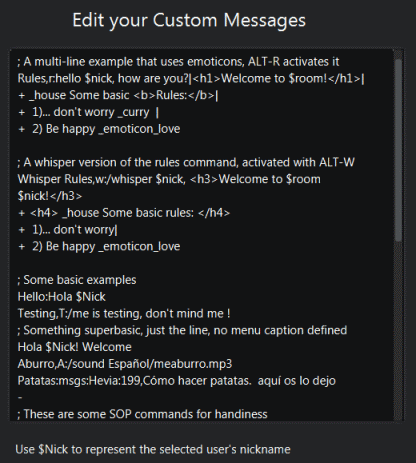Click the 'don't worry _curry' line
This screenshot has height=463, width=416.
88,112
